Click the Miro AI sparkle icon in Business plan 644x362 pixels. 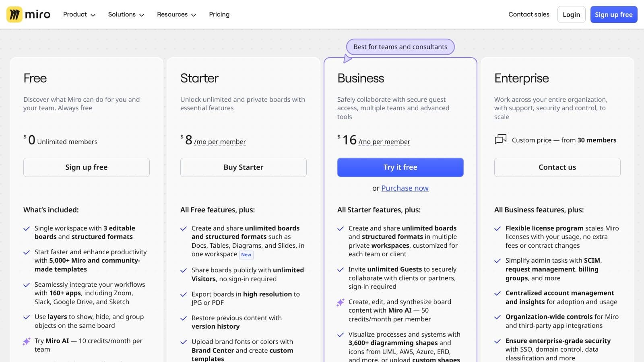(x=341, y=302)
